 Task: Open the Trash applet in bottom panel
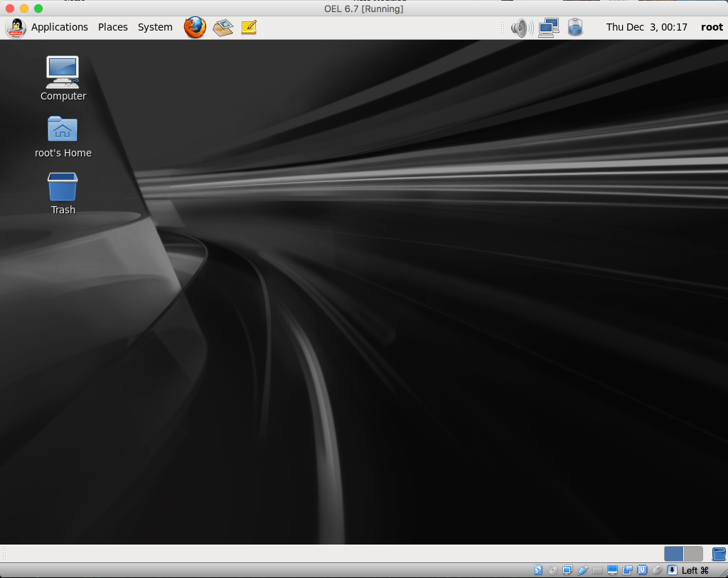click(719, 554)
